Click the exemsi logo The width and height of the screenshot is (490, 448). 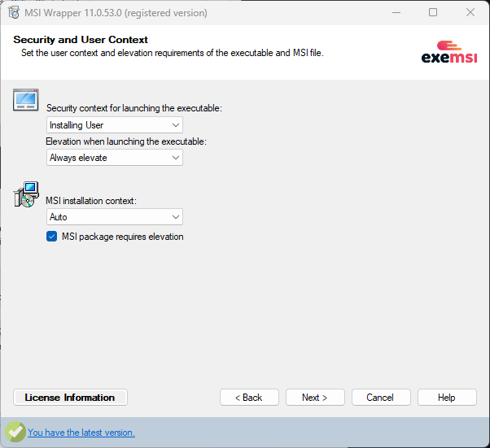449,52
